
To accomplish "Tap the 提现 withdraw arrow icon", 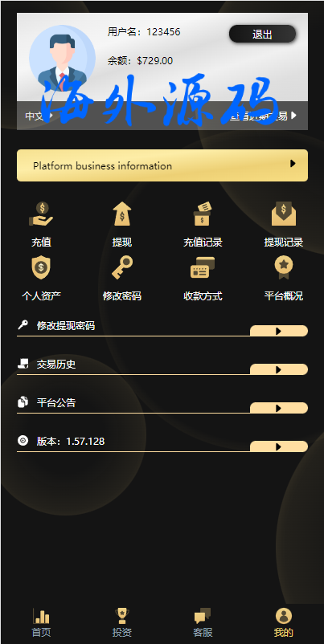I will click(122, 214).
